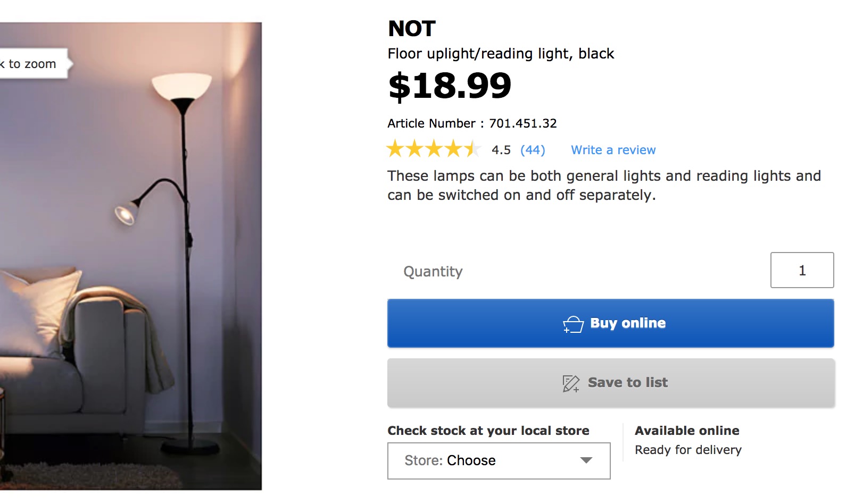Open the (44) reviews count link

[533, 150]
